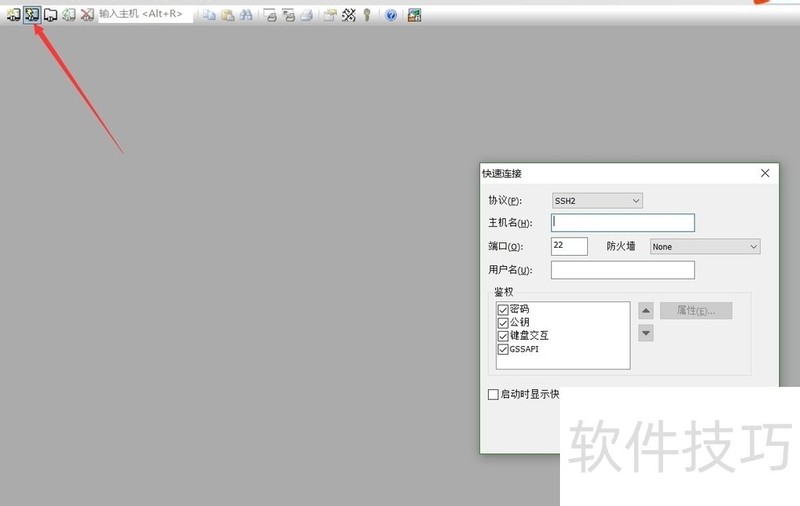Open Session Options wrench icon

click(x=349, y=15)
